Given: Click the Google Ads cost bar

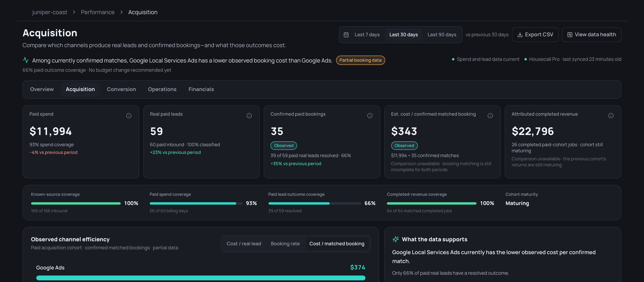Looking at the screenshot, I should (x=201, y=278).
